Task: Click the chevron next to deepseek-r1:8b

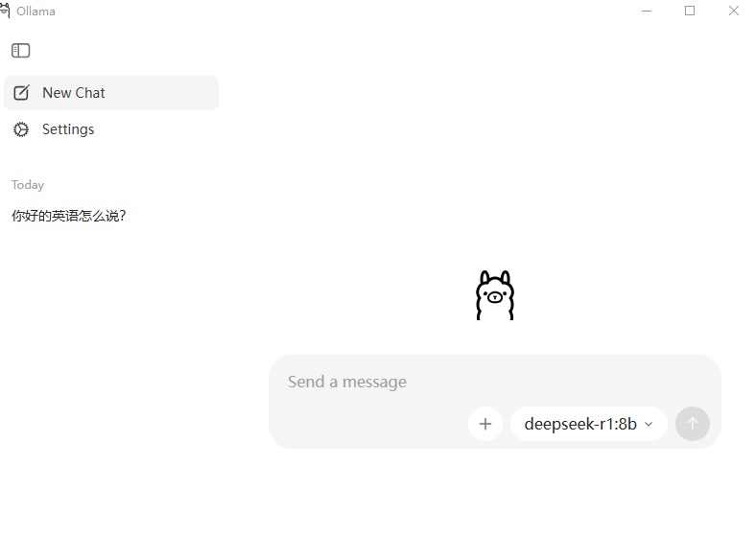Action: coord(649,424)
